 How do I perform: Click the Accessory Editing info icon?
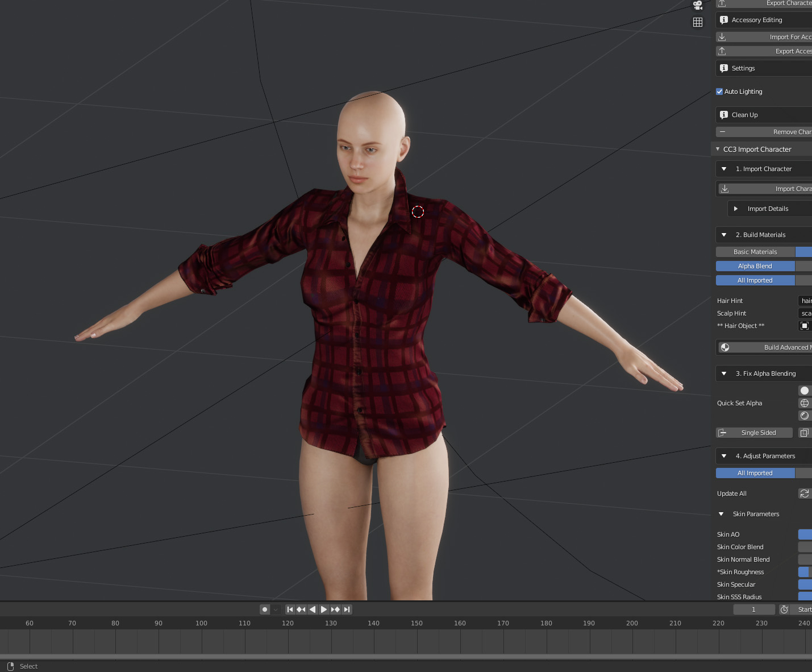pyautogui.click(x=724, y=20)
